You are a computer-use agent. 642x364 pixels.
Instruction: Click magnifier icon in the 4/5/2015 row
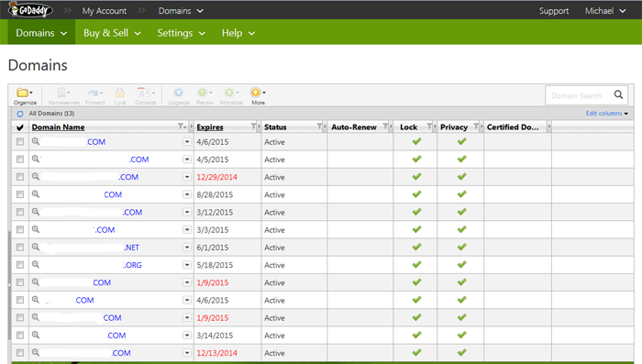click(36, 159)
